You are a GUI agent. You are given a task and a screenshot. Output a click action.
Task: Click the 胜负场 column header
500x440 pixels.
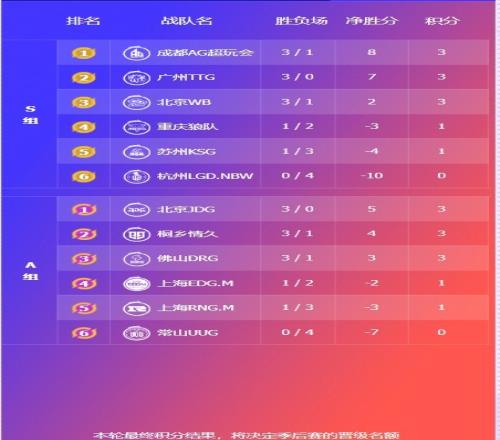coord(301,21)
